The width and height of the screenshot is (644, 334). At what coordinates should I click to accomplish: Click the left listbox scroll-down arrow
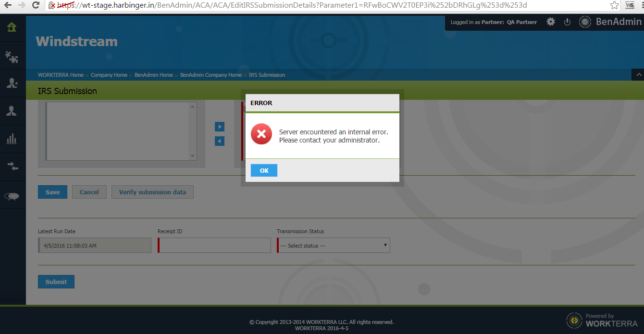tap(193, 156)
